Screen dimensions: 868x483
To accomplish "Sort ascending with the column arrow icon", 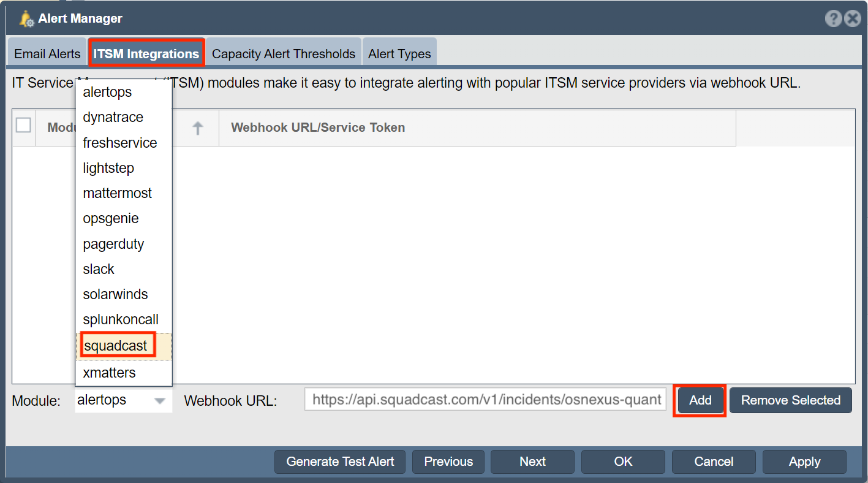I will tap(197, 128).
